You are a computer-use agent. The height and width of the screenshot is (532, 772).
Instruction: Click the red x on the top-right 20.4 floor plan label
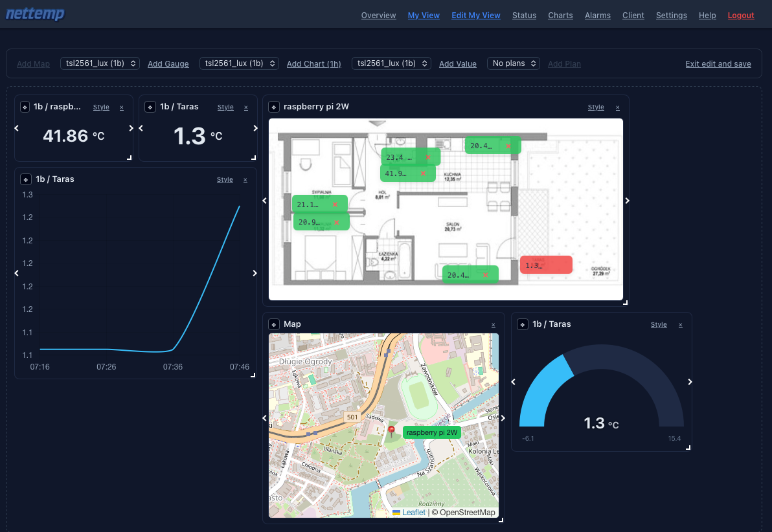508,146
